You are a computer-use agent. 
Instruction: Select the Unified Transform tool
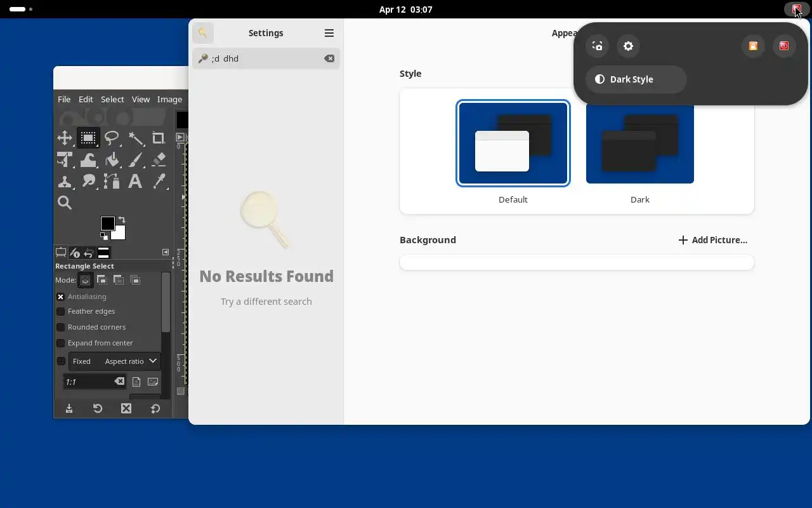pos(65,159)
